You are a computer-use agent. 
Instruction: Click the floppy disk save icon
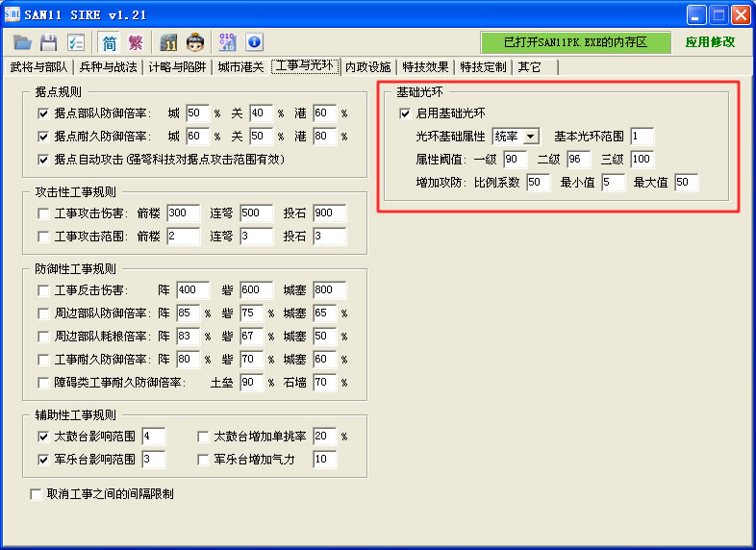(49, 42)
